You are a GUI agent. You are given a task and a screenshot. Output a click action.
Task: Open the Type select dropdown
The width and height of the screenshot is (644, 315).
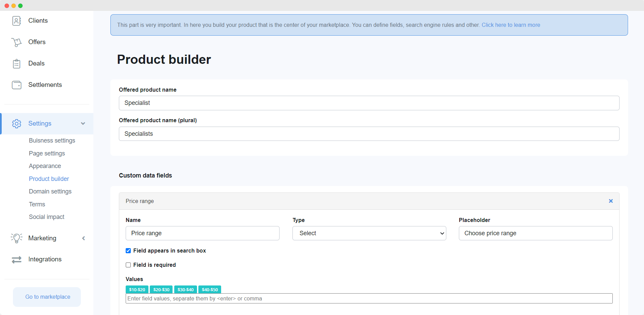coord(369,233)
